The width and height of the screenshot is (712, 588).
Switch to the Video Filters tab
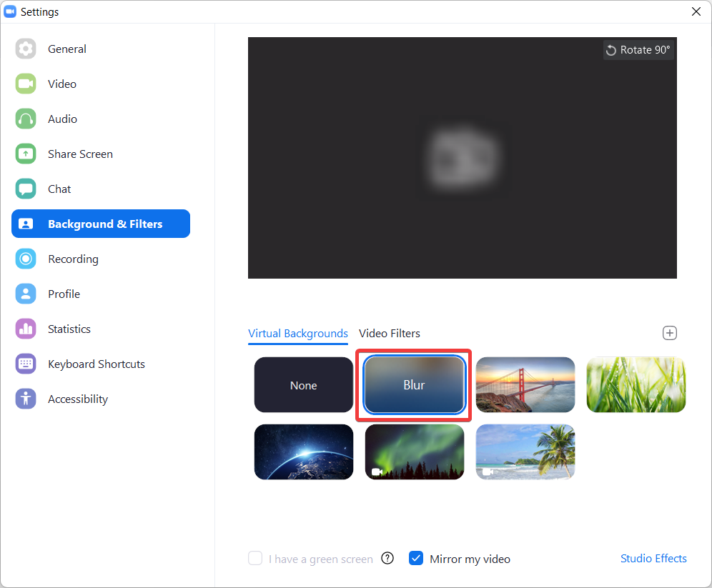390,334
